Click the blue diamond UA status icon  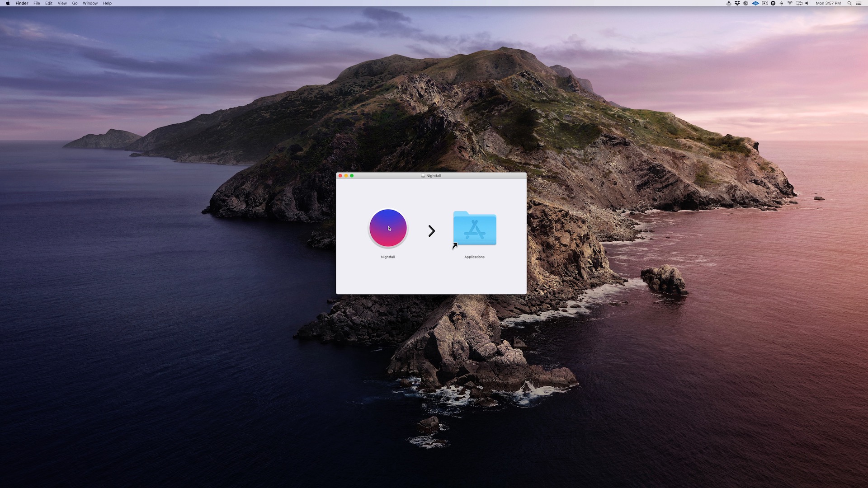pos(755,3)
